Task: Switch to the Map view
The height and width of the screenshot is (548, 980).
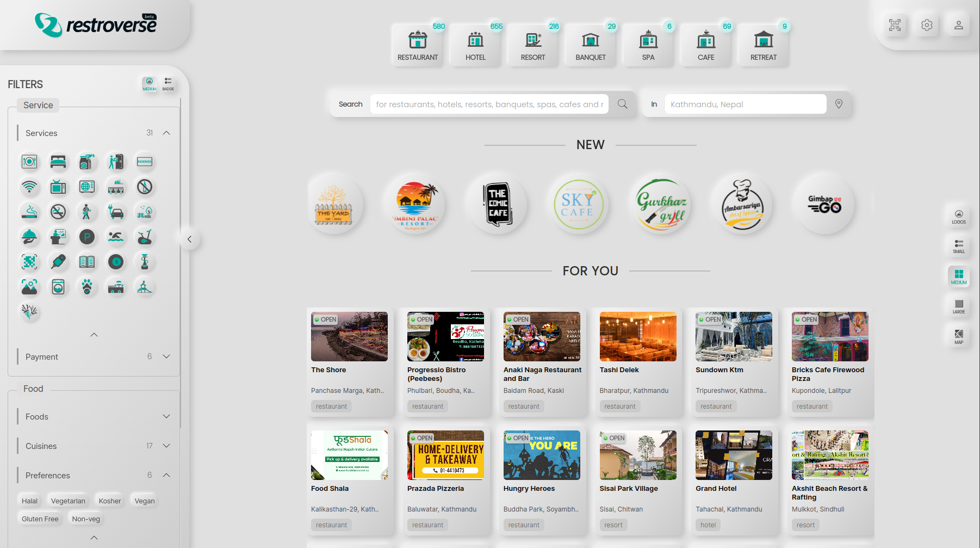Action: tap(959, 336)
